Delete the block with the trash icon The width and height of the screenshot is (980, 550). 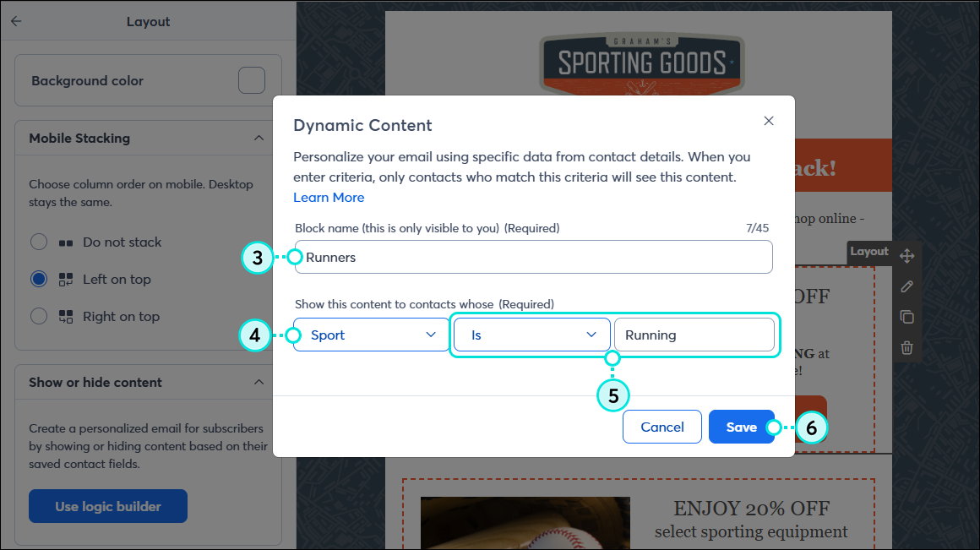pyautogui.click(x=906, y=347)
